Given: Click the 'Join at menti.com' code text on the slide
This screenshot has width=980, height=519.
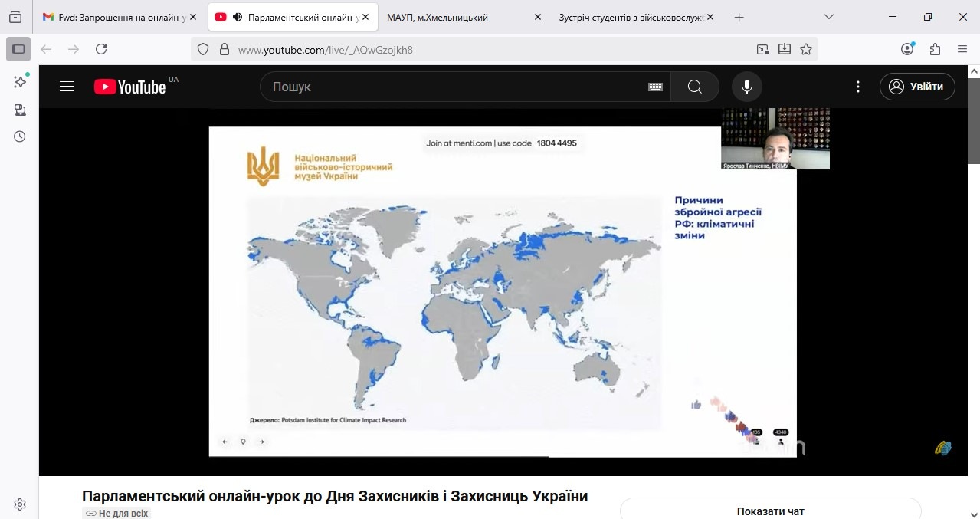Looking at the screenshot, I should click(x=501, y=143).
